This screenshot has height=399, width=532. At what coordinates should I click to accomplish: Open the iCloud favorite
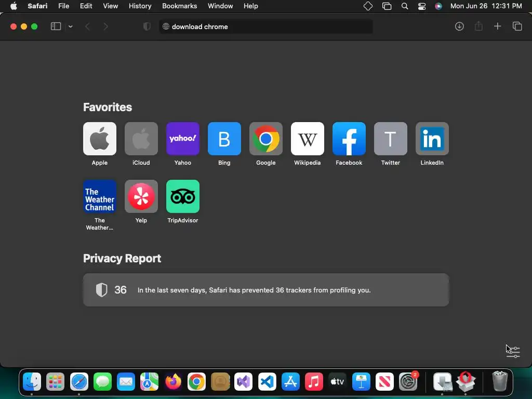click(141, 139)
